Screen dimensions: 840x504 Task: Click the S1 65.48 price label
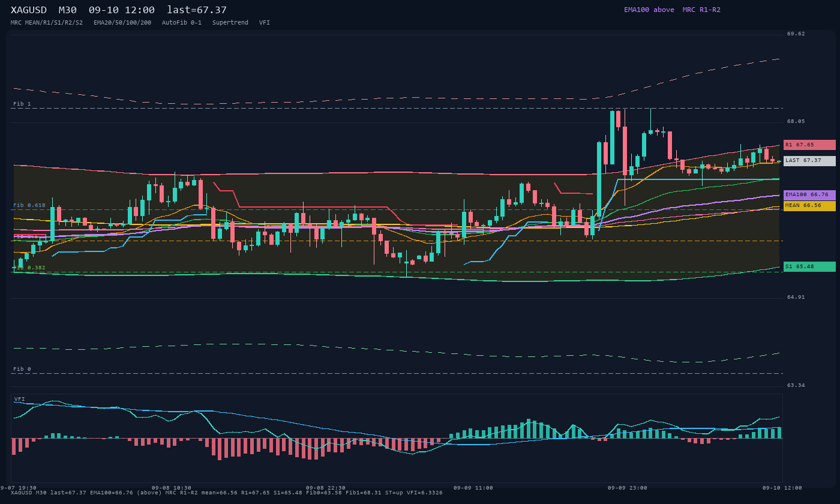coord(809,266)
